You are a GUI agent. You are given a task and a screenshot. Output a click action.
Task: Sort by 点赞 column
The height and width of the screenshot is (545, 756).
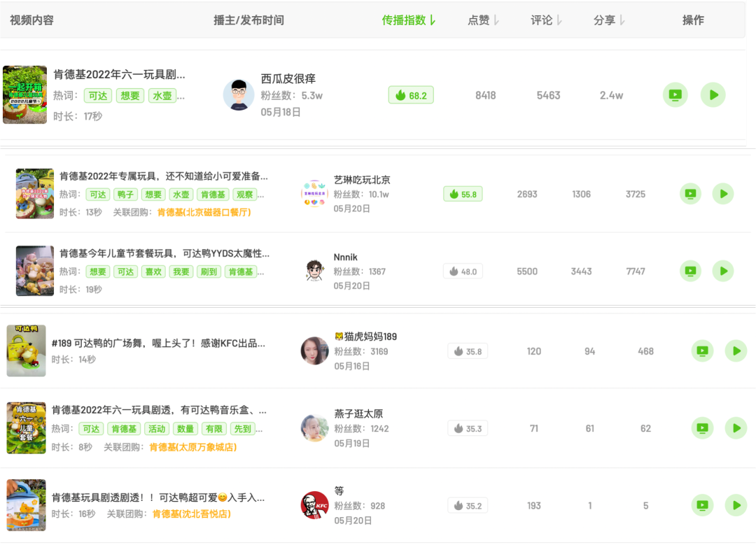(x=483, y=20)
